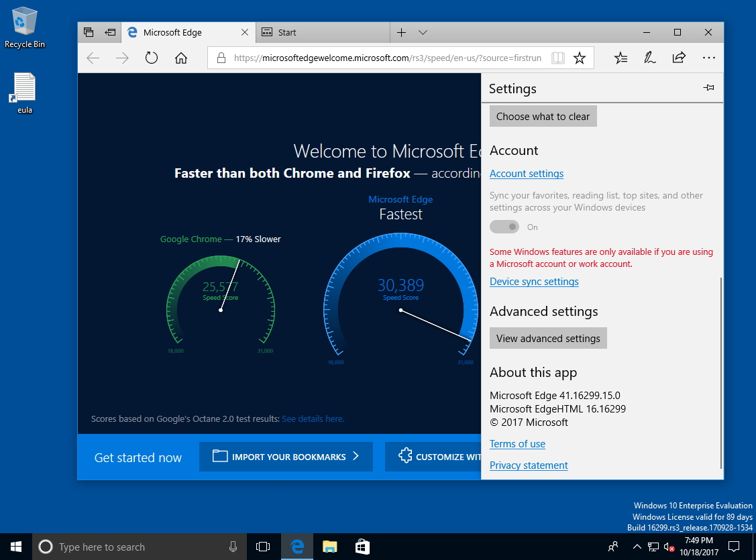
Task: Click the pin icon on Settings pane
Action: point(708,87)
